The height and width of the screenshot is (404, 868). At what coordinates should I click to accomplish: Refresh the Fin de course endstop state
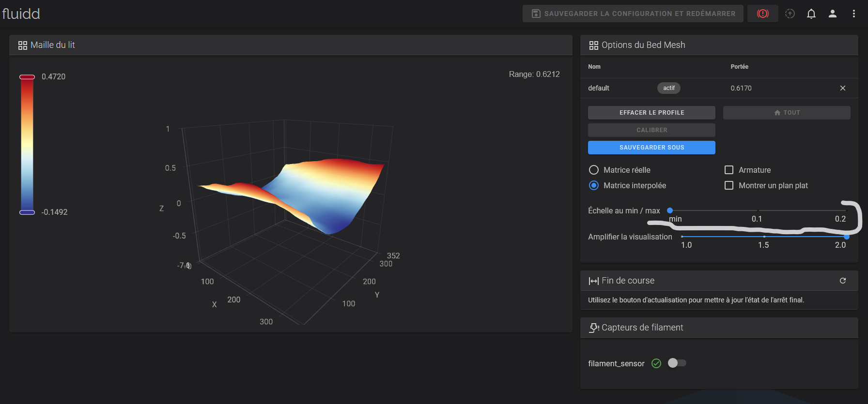point(843,281)
